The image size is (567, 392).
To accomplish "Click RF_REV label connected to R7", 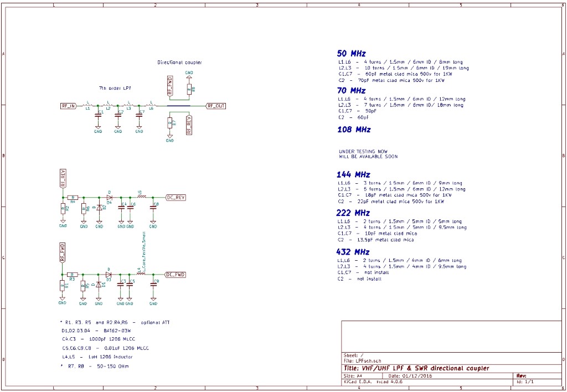I will [189, 125].
